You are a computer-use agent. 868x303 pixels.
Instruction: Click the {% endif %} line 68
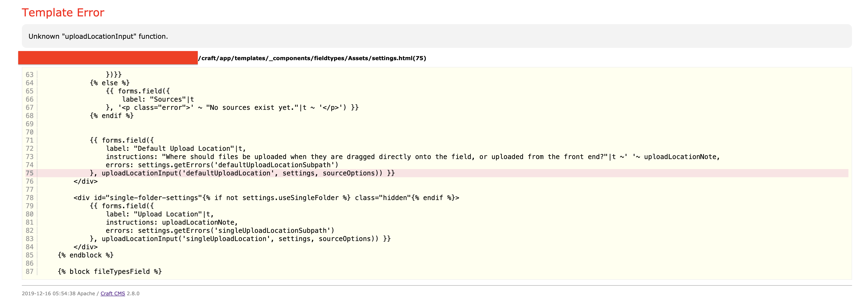coord(112,116)
